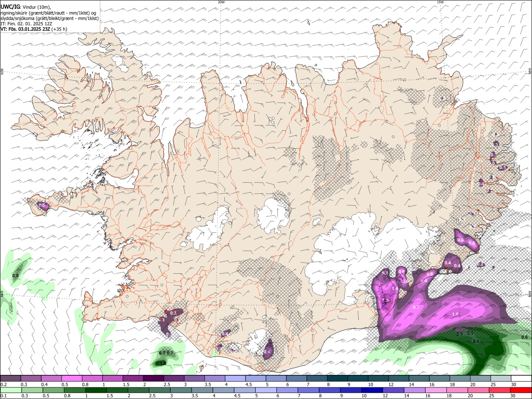Pick the bright pink swatch between 0.5 and 0.8

coord(71,378)
